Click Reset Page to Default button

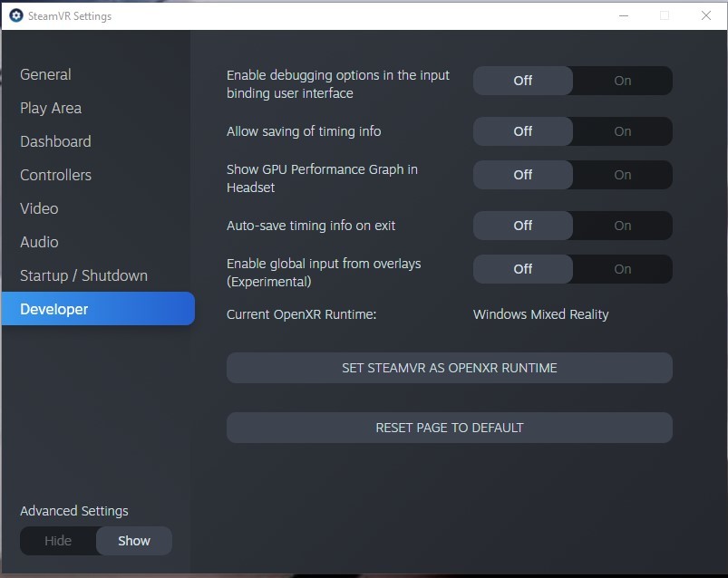point(450,428)
